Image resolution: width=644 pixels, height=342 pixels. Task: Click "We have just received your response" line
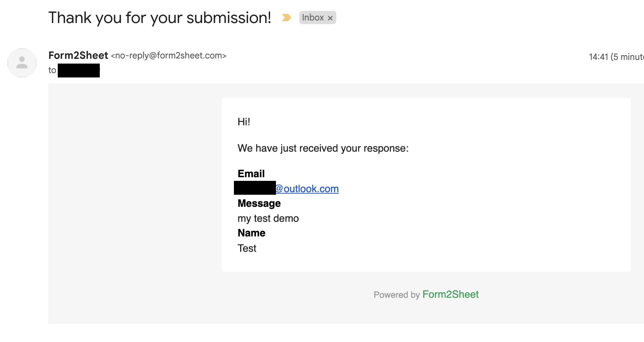323,148
